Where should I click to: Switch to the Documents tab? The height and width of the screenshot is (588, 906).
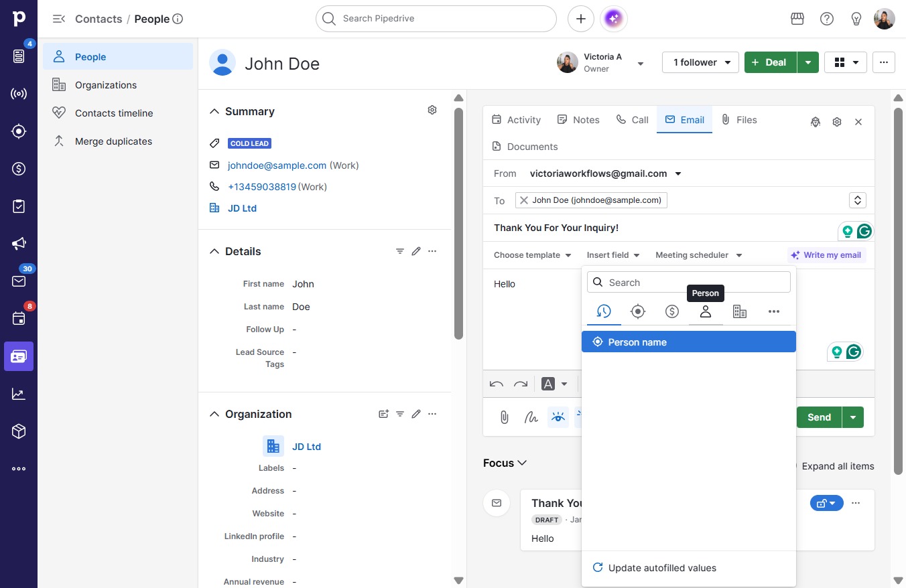[525, 147]
